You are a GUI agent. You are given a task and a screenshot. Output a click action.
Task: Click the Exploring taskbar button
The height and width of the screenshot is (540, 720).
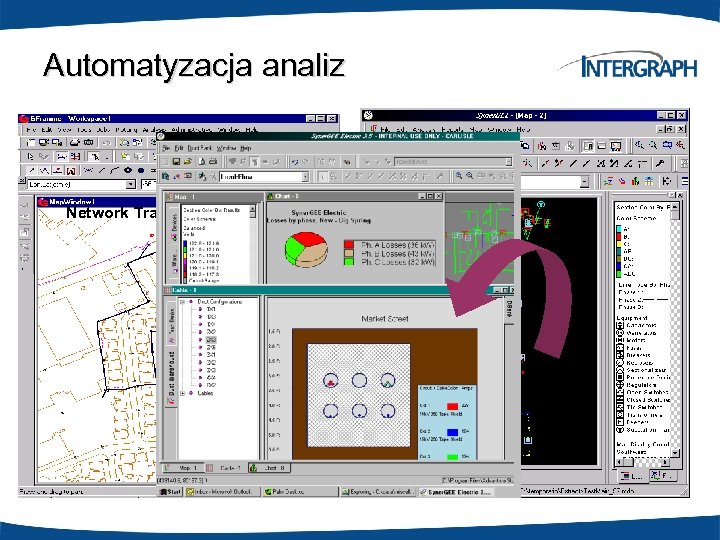pos(378,492)
